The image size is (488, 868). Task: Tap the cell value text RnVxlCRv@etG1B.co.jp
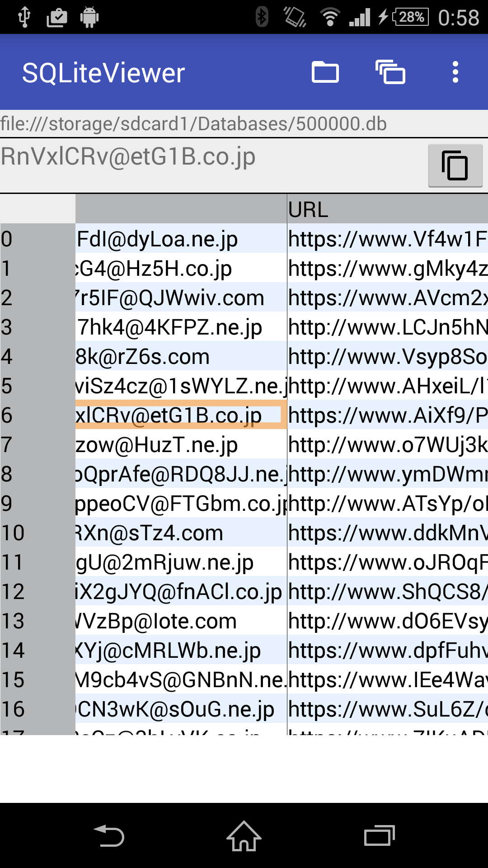coord(128,156)
